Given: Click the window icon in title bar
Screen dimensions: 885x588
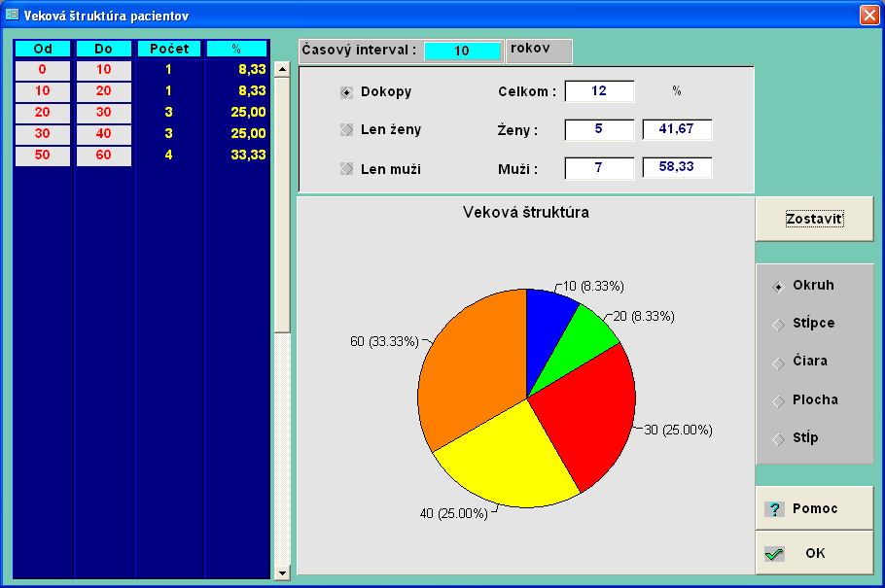Looking at the screenshot, I should (12, 15).
